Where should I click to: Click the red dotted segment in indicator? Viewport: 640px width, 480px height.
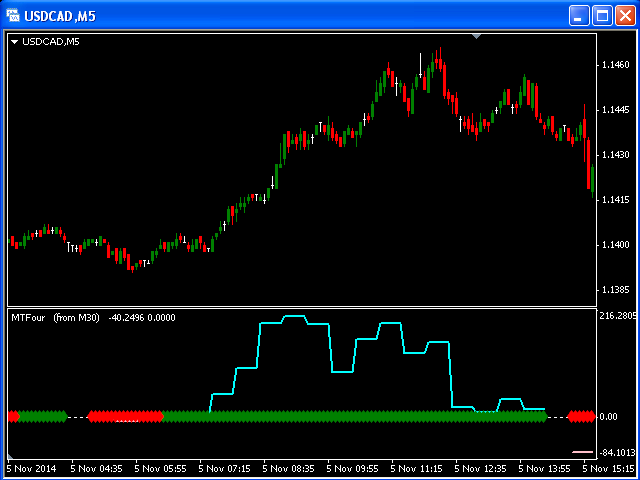[x=125, y=416]
